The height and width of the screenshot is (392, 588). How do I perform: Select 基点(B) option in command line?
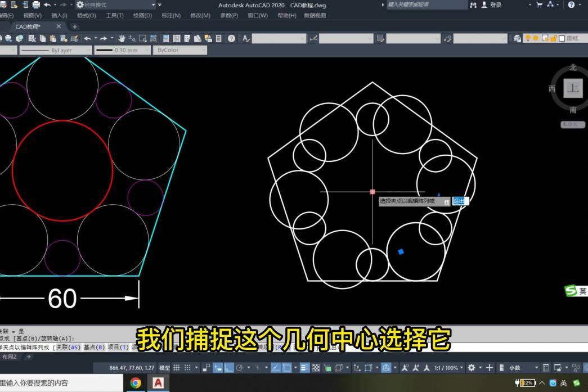pos(94,347)
